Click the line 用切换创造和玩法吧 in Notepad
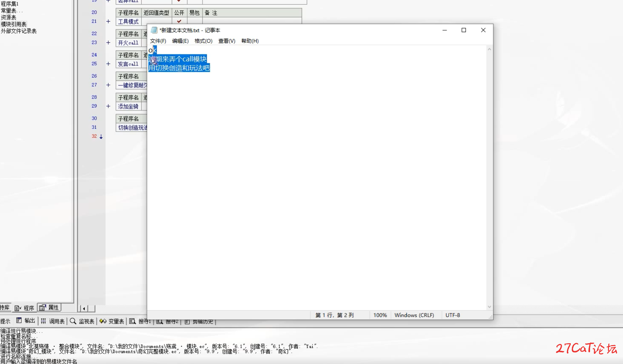The width and height of the screenshot is (623, 364). pos(179,68)
